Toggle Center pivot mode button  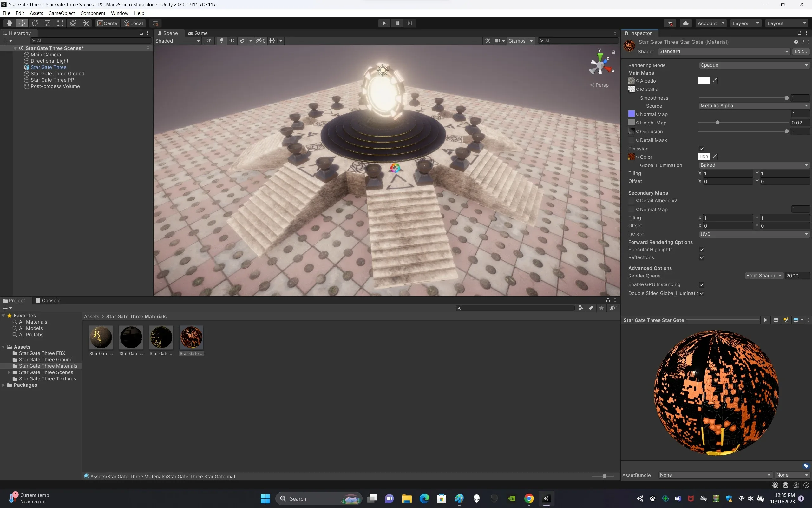point(108,23)
